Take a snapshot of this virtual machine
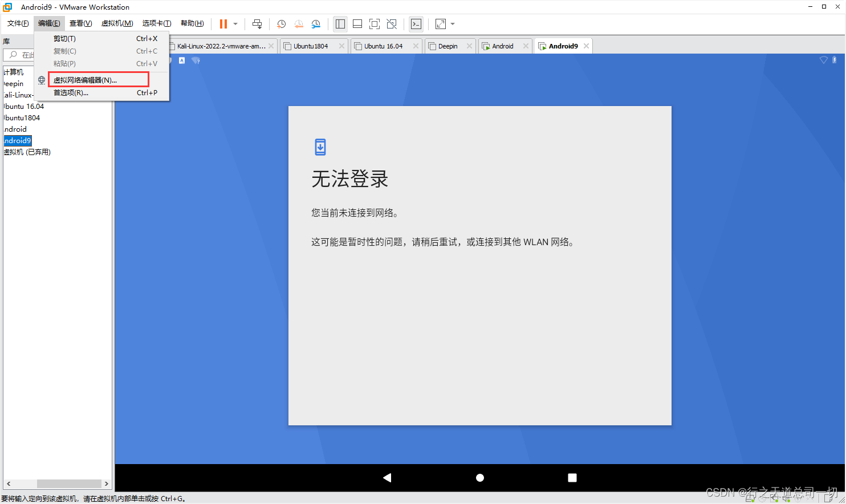Viewport: 846px width, 504px height. click(281, 24)
